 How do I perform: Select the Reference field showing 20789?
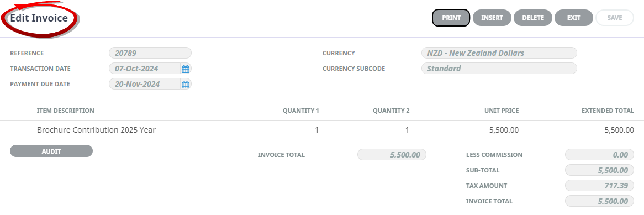[150, 53]
